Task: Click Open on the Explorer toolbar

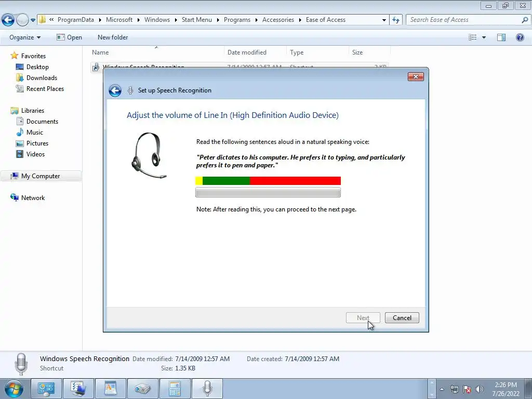Action: pos(69,37)
